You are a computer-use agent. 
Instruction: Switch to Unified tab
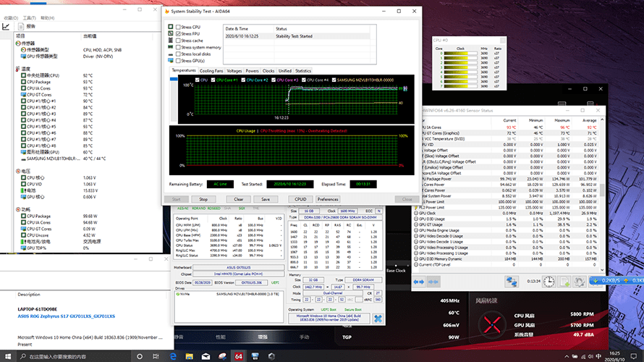pyautogui.click(x=284, y=71)
